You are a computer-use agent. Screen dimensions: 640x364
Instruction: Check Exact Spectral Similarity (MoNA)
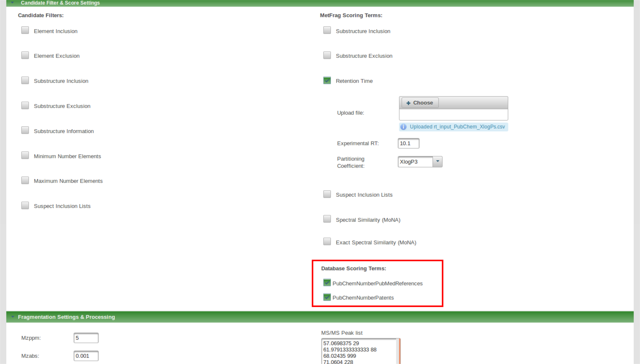click(327, 242)
